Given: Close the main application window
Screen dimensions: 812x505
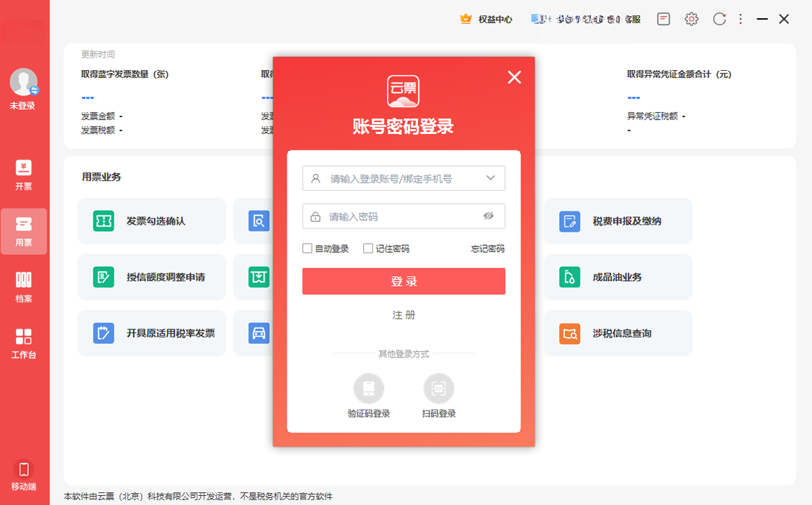Looking at the screenshot, I should pyautogui.click(x=784, y=19).
